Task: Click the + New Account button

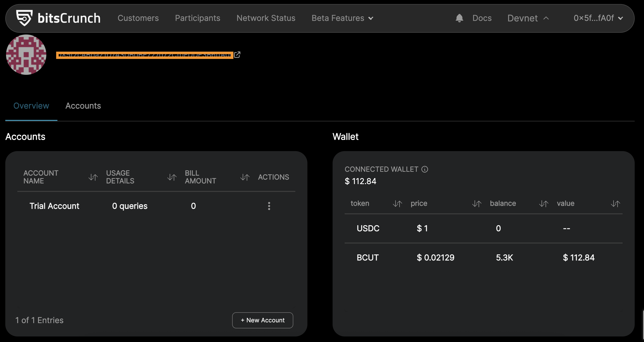Action: pos(263,320)
